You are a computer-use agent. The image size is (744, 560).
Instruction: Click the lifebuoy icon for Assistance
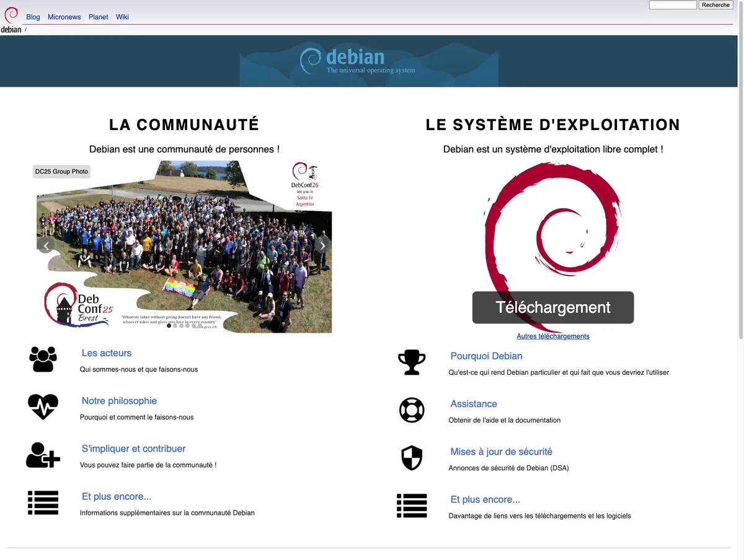click(x=412, y=410)
